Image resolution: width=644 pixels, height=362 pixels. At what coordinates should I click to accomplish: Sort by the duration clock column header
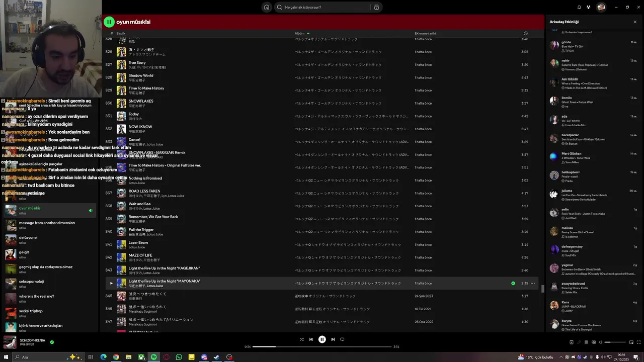[x=525, y=33]
